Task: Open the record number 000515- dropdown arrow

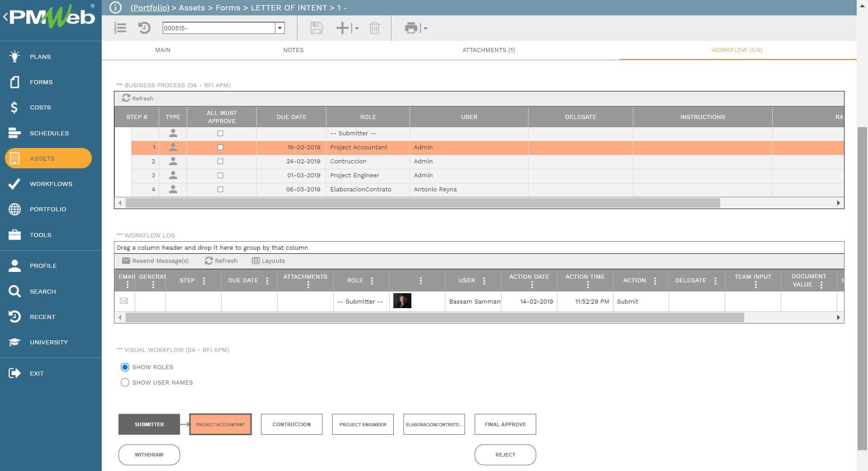Action: click(280, 28)
